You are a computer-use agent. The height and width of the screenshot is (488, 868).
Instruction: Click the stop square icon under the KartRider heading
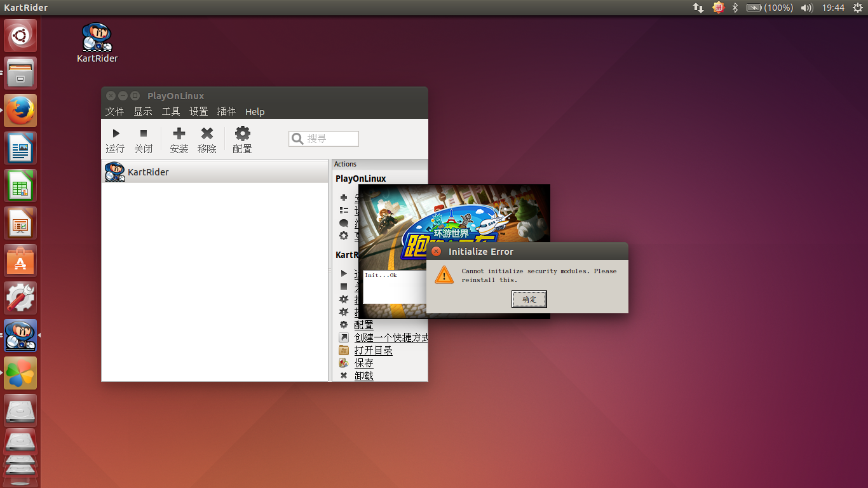[344, 287]
